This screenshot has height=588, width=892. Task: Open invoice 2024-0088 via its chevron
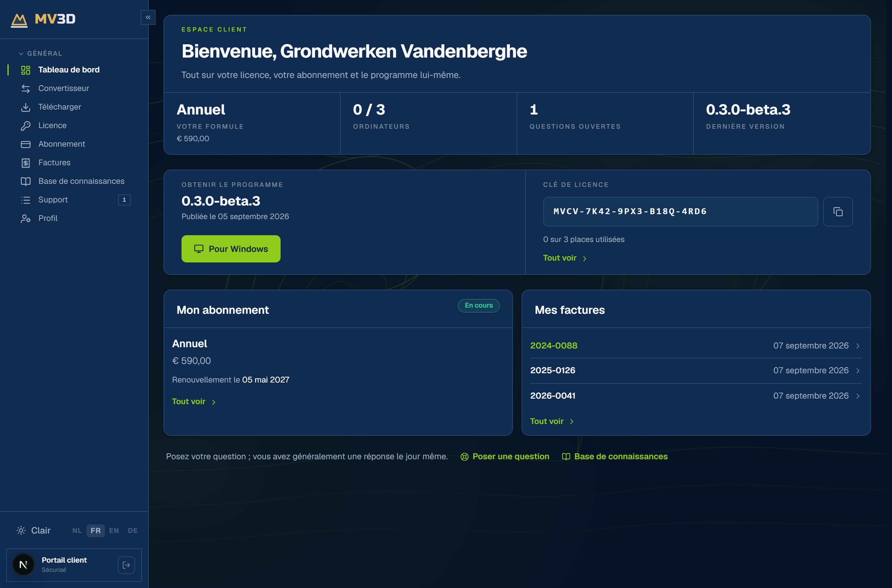coord(858,346)
